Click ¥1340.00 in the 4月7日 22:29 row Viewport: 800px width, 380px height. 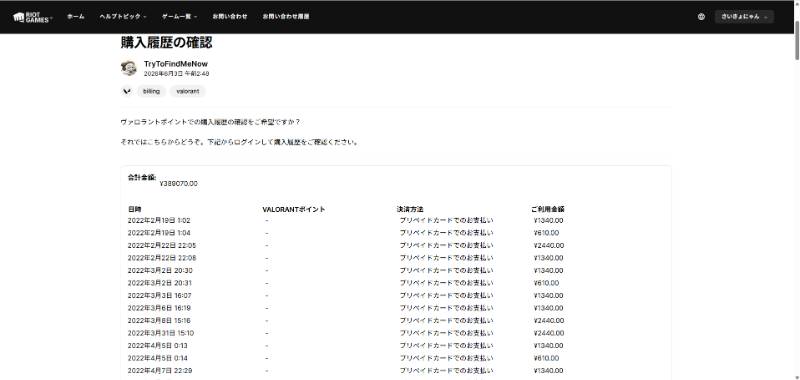click(548, 370)
